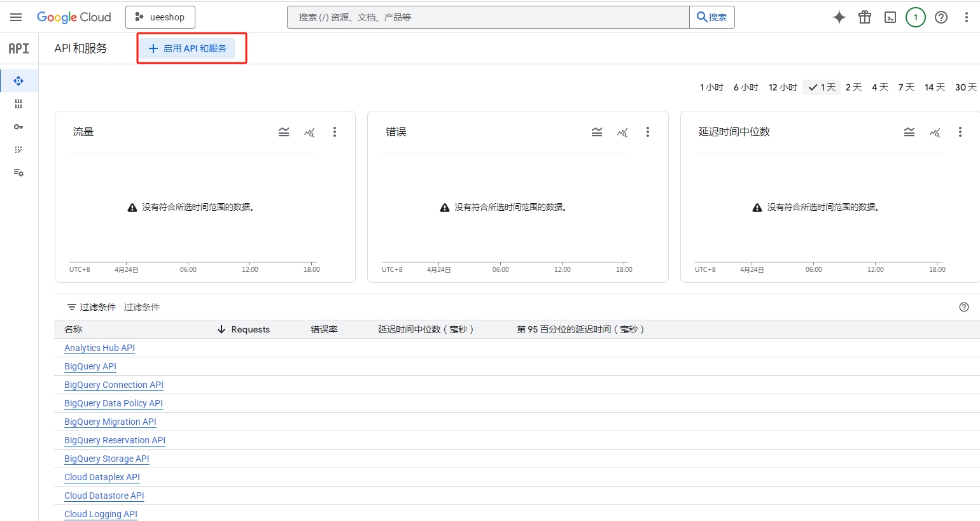The width and height of the screenshot is (980, 521).
Task: Open BigQuery Migration API link
Action: [110, 422]
